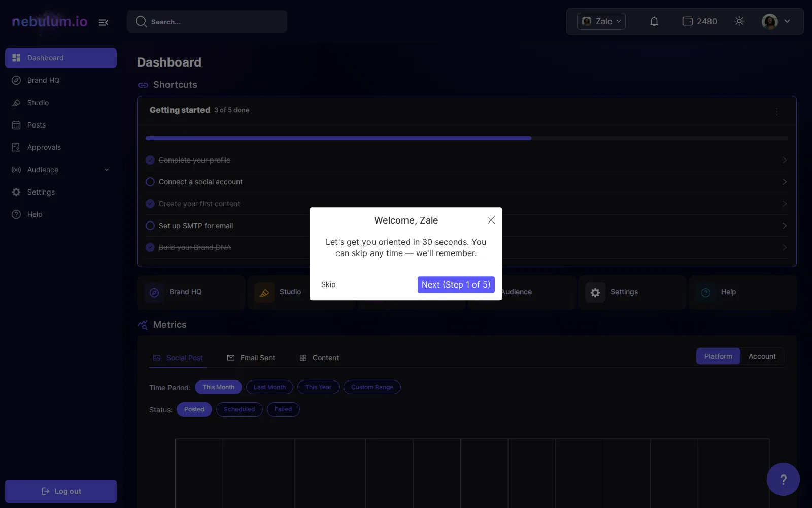The height and width of the screenshot is (508, 812).
Task: Toggle light theme sun icon
Action: coord(739,21)
